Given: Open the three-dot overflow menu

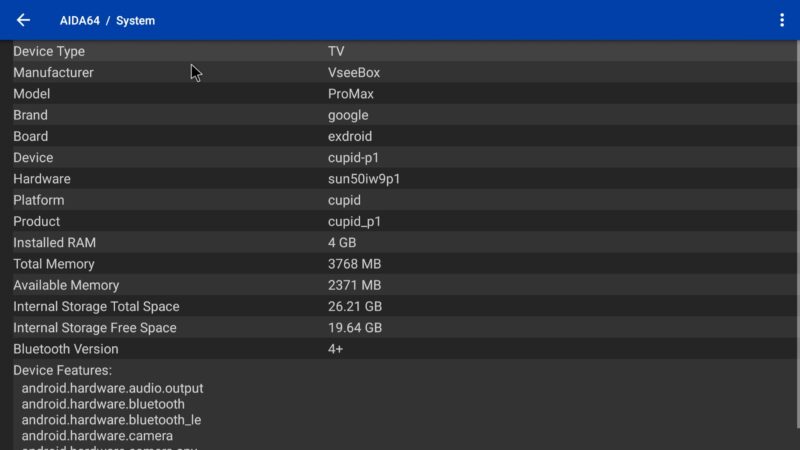Looking at the screenshot, I should pyautogui.click(x=782, y=20).
